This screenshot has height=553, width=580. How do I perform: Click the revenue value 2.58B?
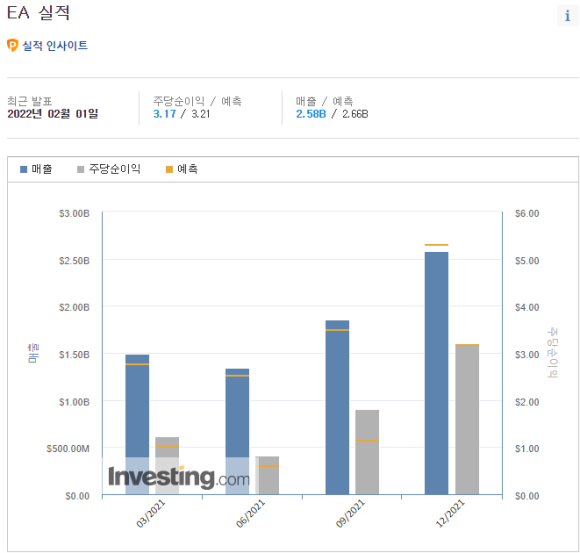pos(311,114)
